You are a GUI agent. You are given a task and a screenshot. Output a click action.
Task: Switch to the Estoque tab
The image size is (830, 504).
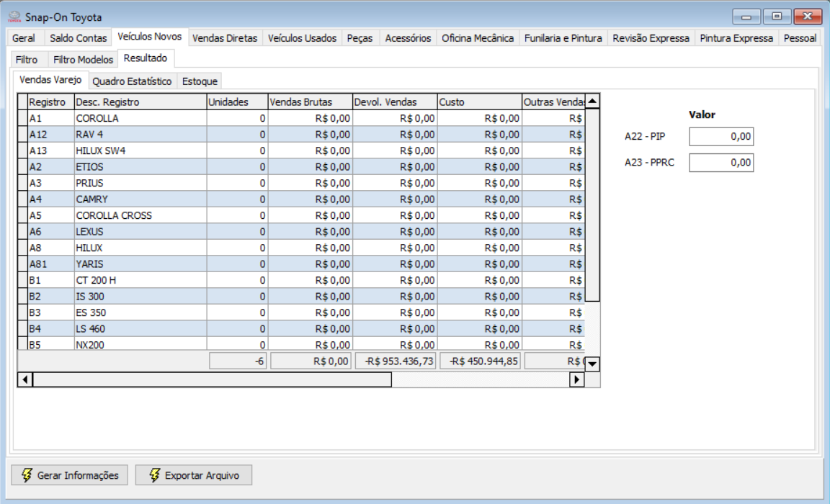200,81
